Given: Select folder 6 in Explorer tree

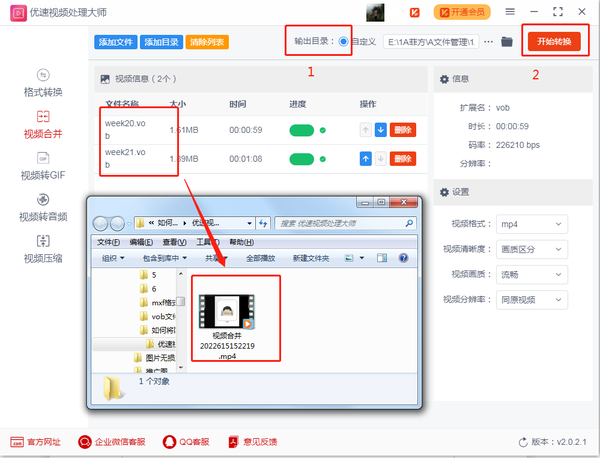Looking at the screenshot, I should pos(148,288).
